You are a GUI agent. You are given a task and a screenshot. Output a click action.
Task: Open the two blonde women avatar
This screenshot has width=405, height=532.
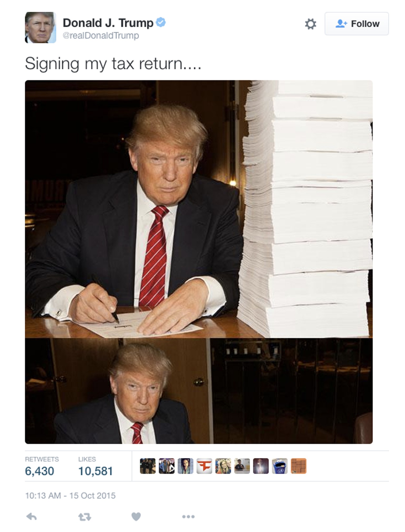(x=223, y=466)
